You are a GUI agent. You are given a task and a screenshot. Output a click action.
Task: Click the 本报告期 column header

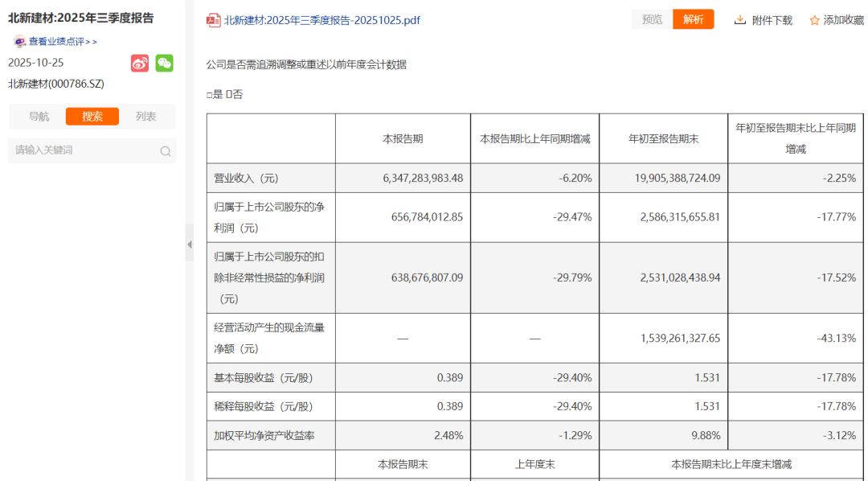tap(403, 139)
